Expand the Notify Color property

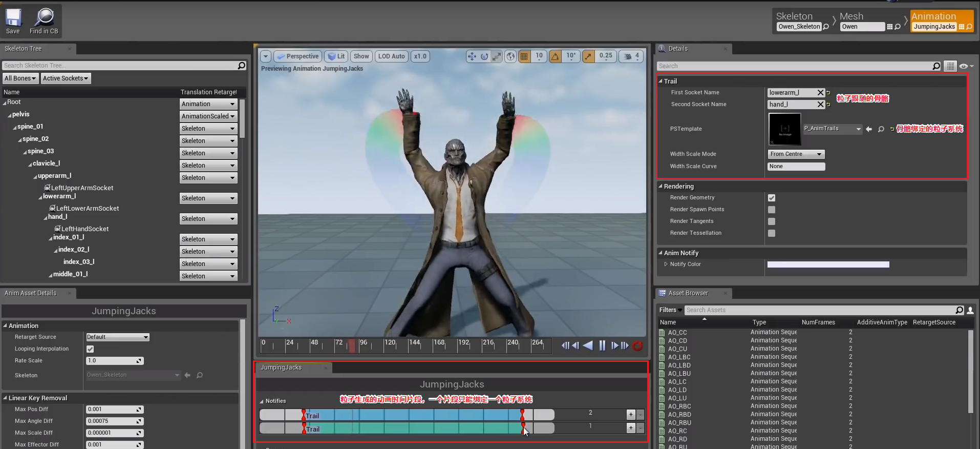point(666,264)
